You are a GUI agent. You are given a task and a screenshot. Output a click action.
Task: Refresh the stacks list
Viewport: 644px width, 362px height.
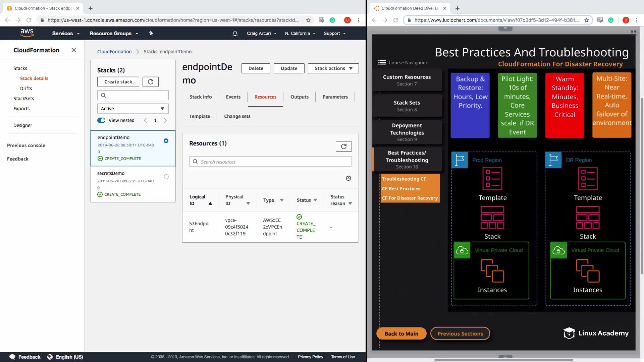(x=151, y=82)
